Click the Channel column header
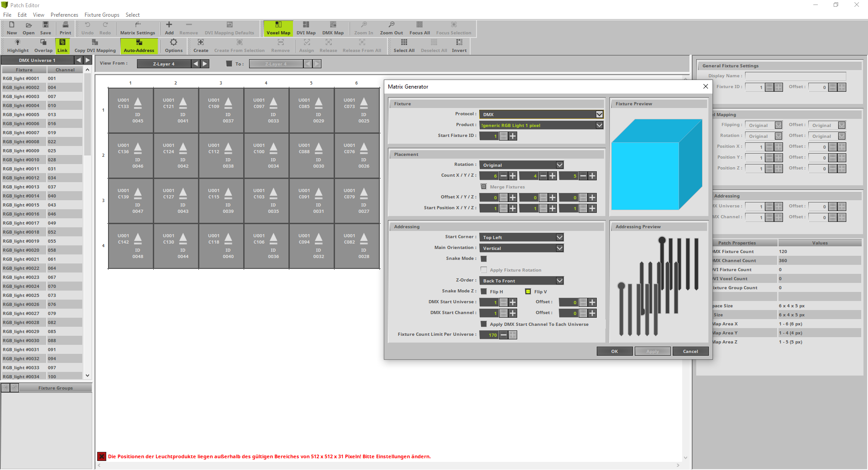 (x=65, y=70)
